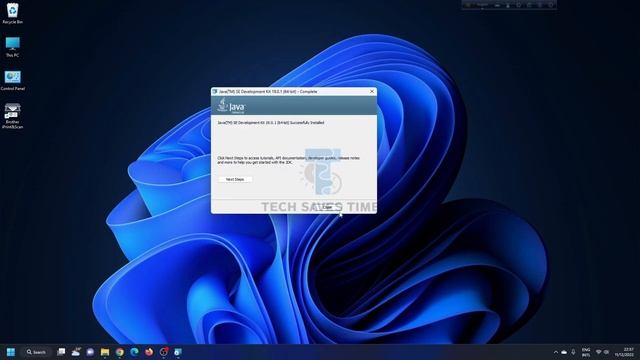Image resolution: width=640 pixels, height=360 pixels.
Task: Click the microphone tray icon
Action: pos(573,352)
